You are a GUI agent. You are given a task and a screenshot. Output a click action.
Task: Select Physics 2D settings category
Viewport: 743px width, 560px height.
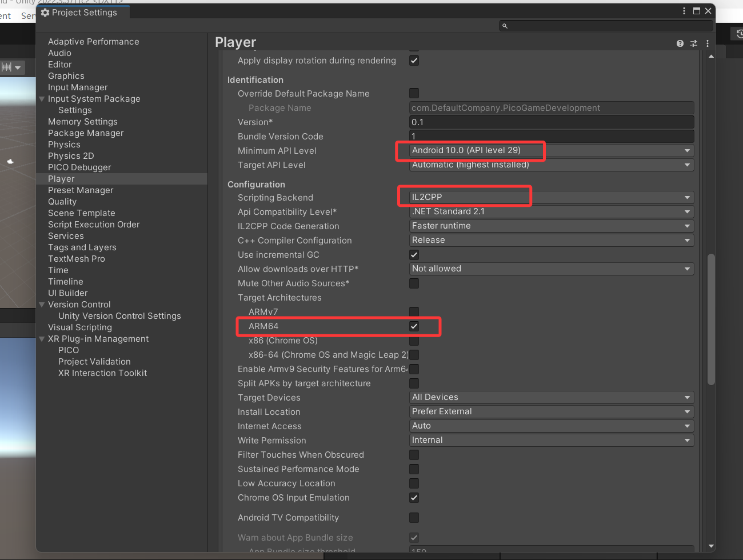click(71, 156)
